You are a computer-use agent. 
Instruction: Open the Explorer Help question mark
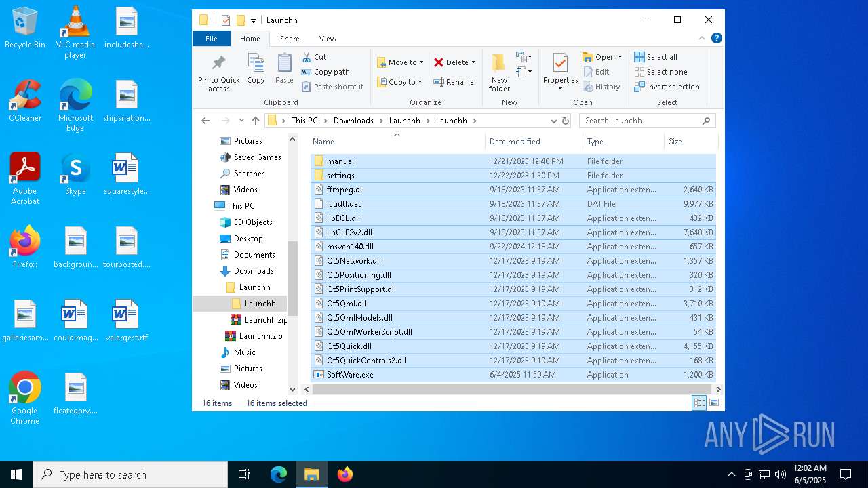[x=717, y=39]
